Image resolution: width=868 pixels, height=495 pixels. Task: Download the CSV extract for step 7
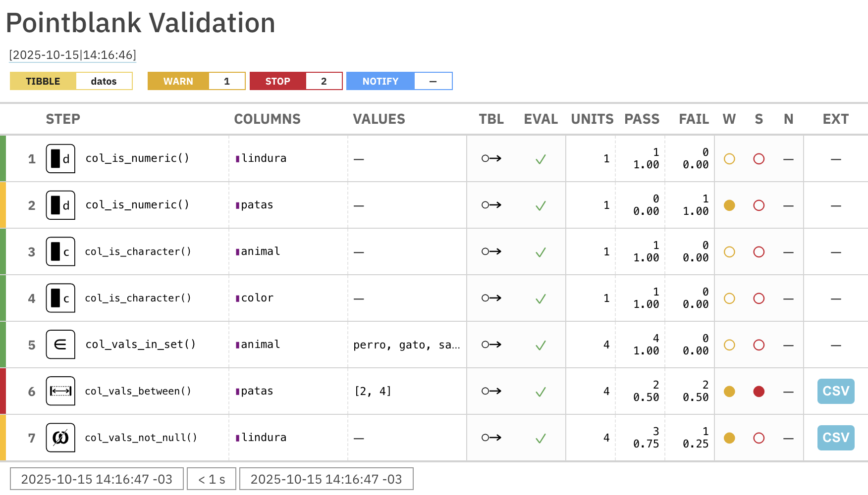(x=836, y=438)
